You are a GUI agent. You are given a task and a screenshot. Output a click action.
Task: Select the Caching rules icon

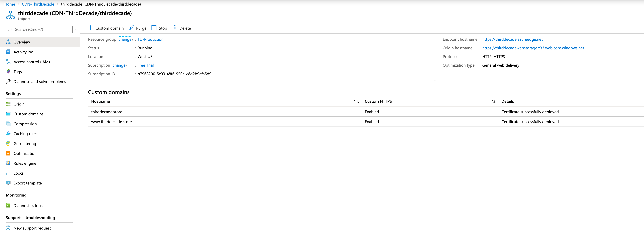8,133
